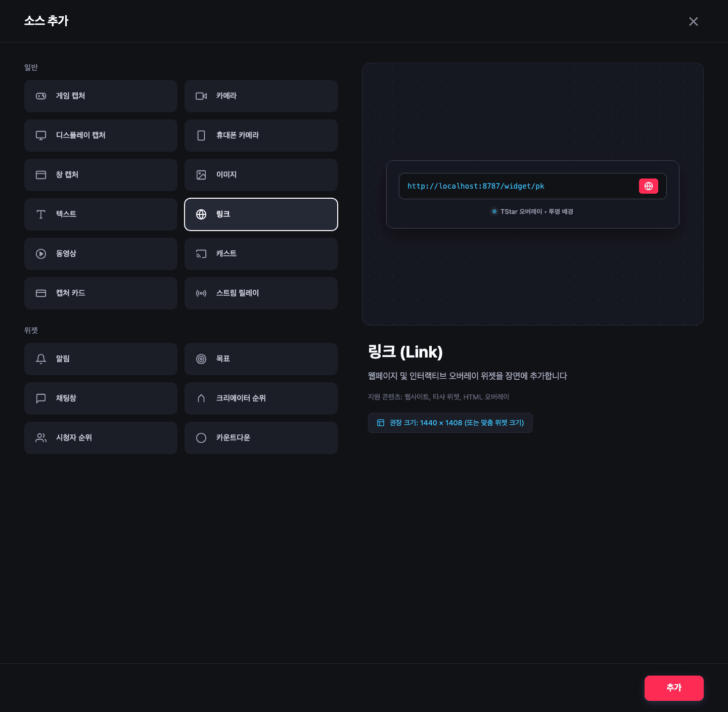This screenshot has height=712, width=728.
Task: Click the red 추가 button
Action: point(674,688)
